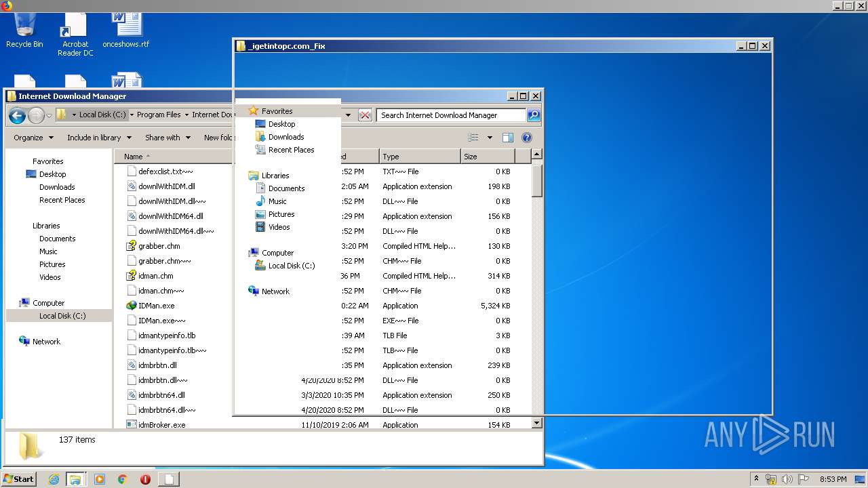Image resolution: width=868 pixels, height=488 pixels.
Task: Select the file defexclist.txt~~
Action: (x=165, y=171)
